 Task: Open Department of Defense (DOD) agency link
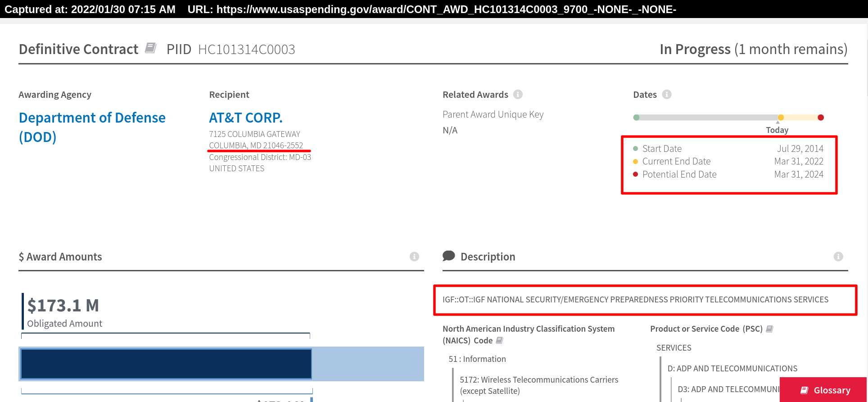[92, 127]
